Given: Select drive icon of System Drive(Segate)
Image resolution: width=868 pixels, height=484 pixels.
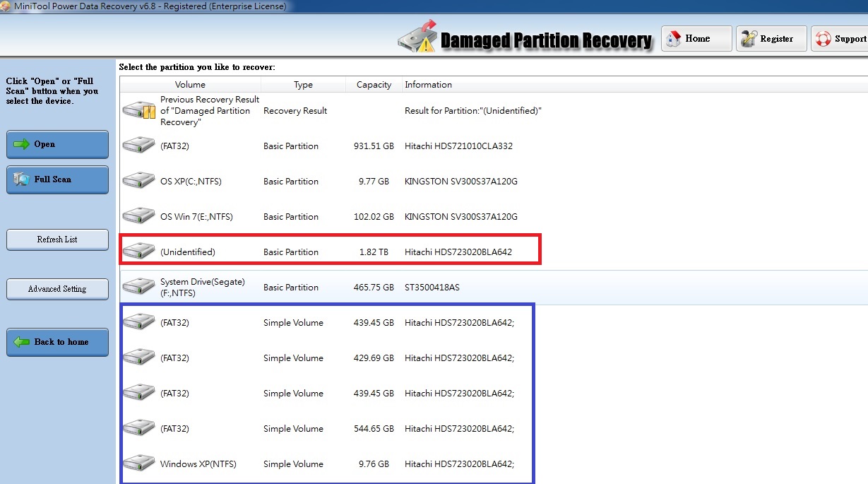Looking at the screenshot, I should (138, 287).
